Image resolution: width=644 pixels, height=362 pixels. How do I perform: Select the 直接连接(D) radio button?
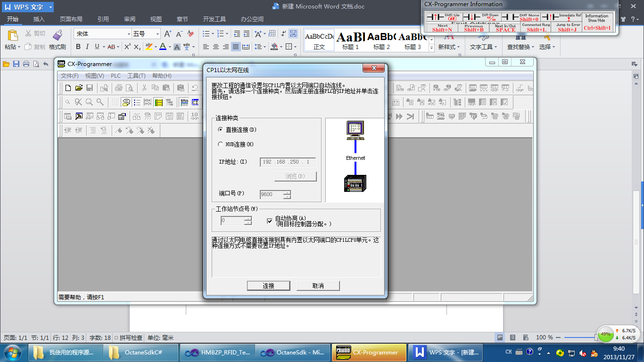coord(221,130)
